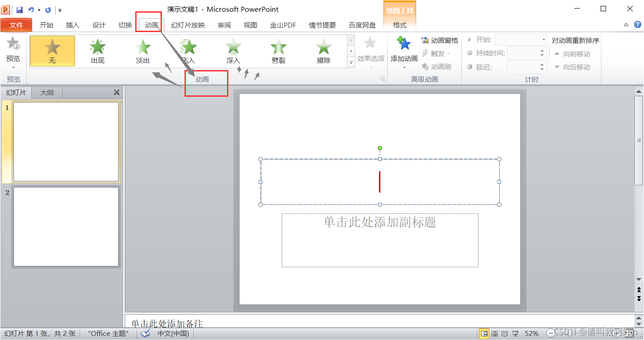Switch to the 切换 ribbon tab
Image resolution: width=644 pixels, height=340 pixels.
125,25
